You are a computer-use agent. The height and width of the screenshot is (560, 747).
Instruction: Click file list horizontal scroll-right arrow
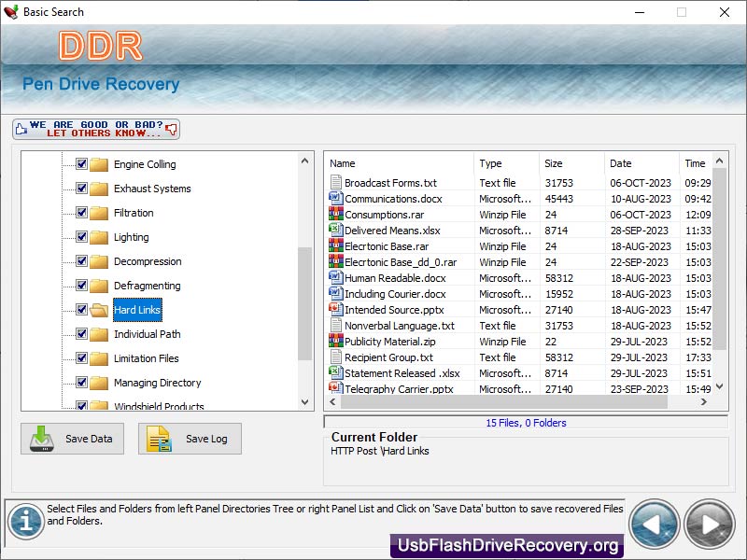[704, 402]
